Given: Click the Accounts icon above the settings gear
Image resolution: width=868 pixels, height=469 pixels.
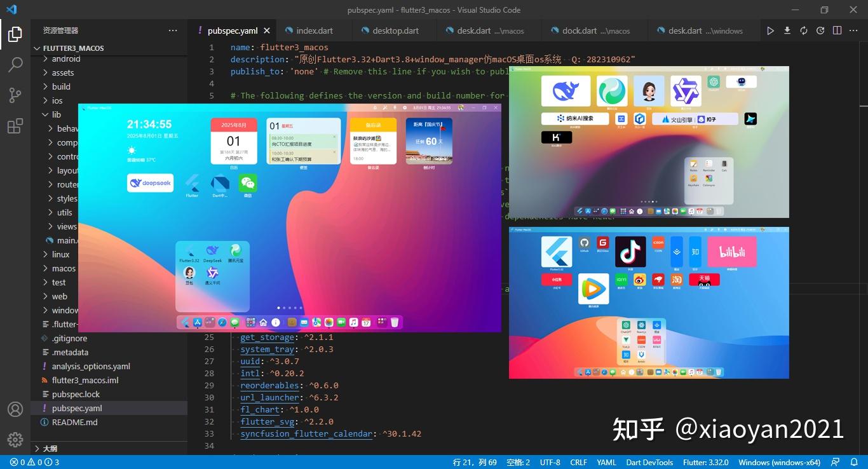Looking at the screenshot, I should coord(15,410).
